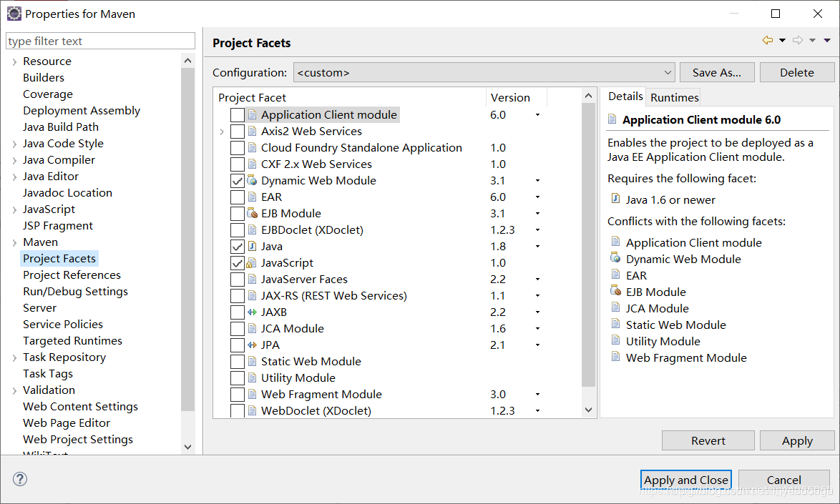Click the back navigation arrow icon
Screen dimensions: 840x504
tap(768, 40)
